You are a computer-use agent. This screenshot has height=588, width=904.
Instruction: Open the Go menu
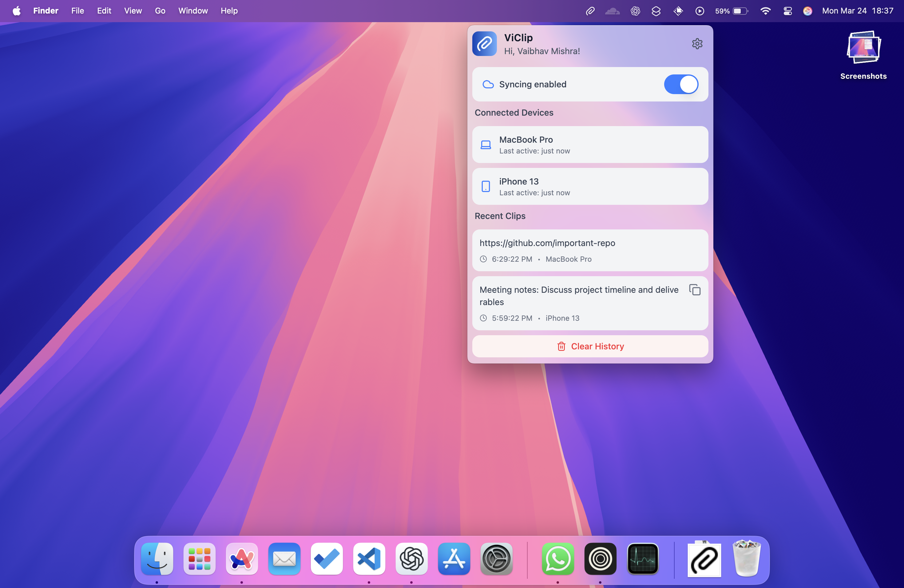tap(160, 11)
